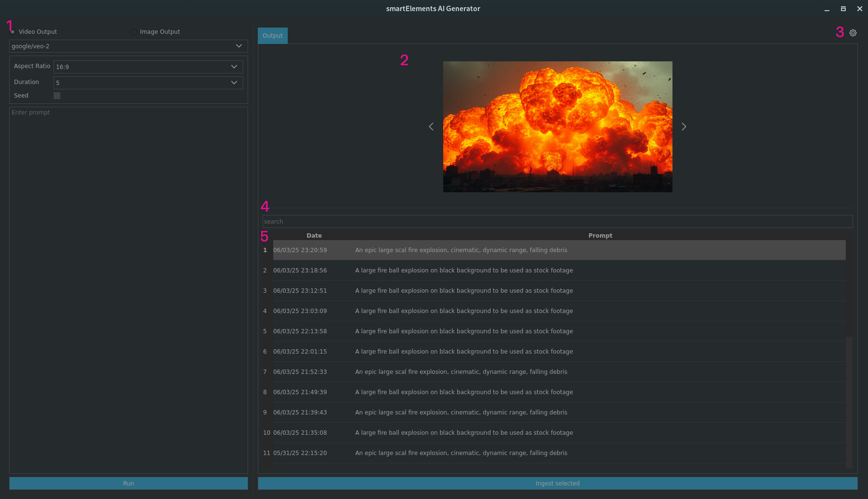Close the smartElements AI Generator window
This screenshot has height=499, width=868.
(x=860, y=9)
